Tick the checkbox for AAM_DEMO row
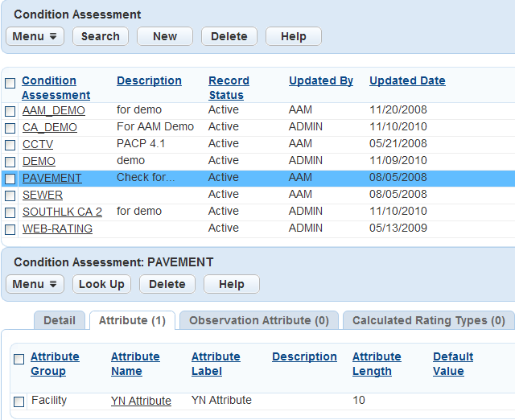 (10, 111)
